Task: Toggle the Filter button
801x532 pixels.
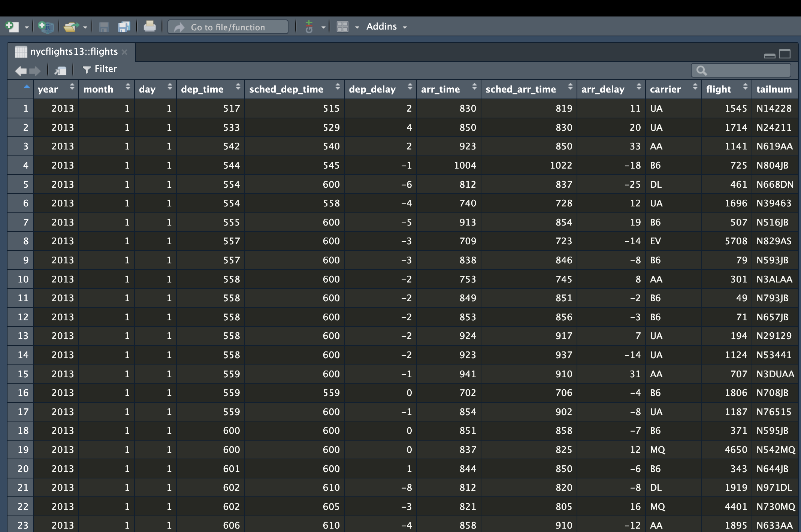Action: 100,69
